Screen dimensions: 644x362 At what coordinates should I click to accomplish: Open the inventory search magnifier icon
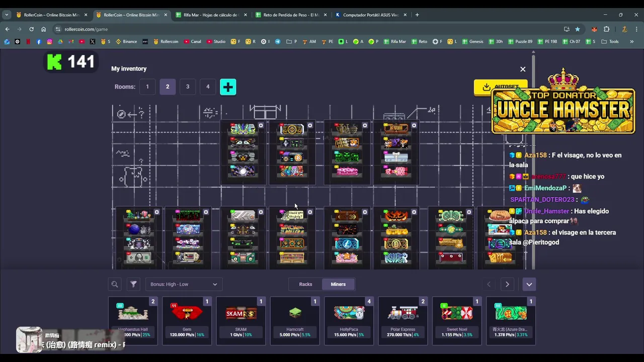click(115, 284)
